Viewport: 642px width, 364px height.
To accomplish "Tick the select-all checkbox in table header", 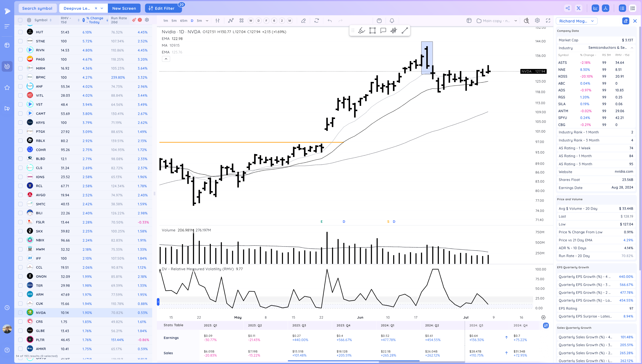I will tap(20, 20).
